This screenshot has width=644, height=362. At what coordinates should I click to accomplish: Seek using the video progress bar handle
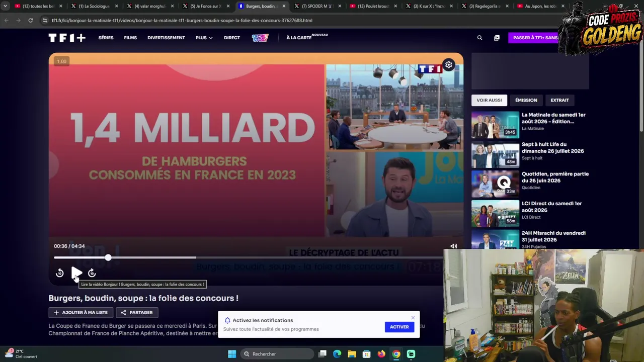click(108, 258)
